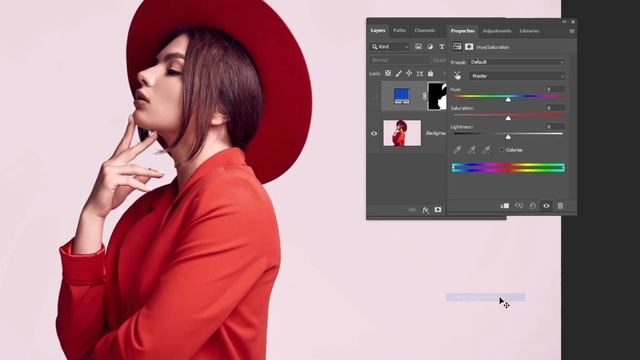
Task: Click the Hue slider handle
Action: (508, 99)
